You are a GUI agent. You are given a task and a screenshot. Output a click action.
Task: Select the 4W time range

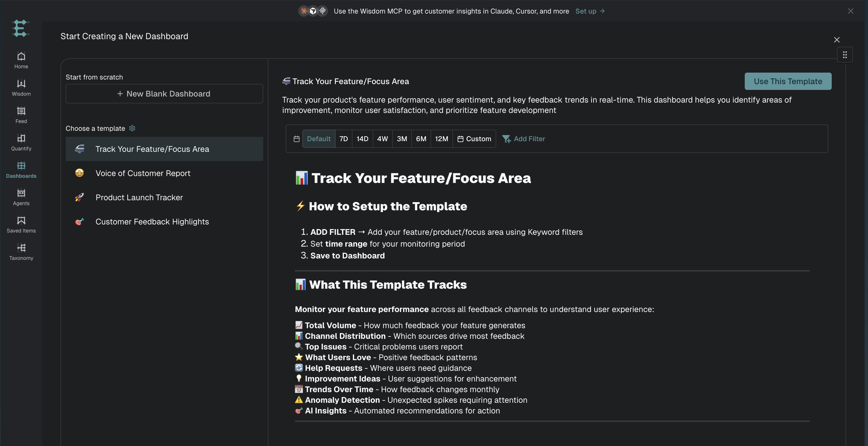click(x=382, y=139)
